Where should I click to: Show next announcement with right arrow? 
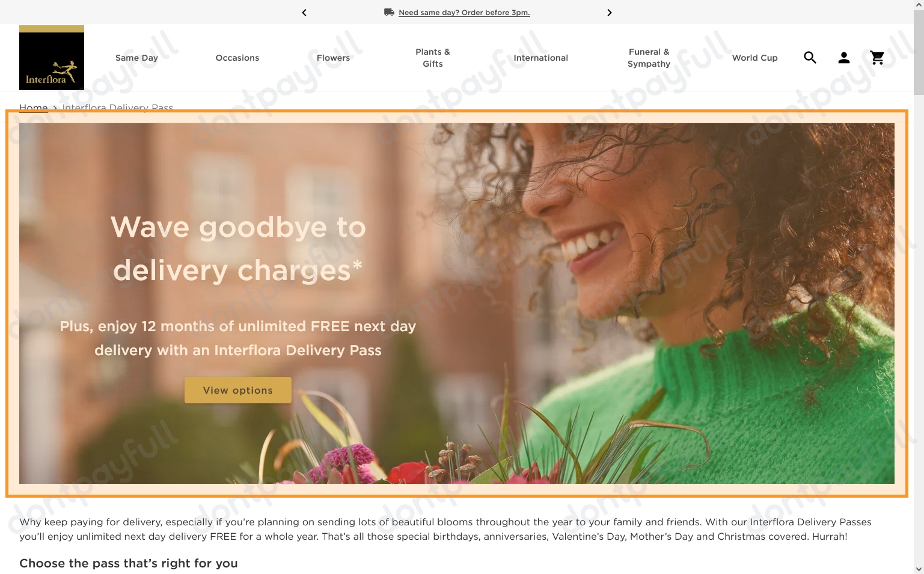click(x=609, y=12)
